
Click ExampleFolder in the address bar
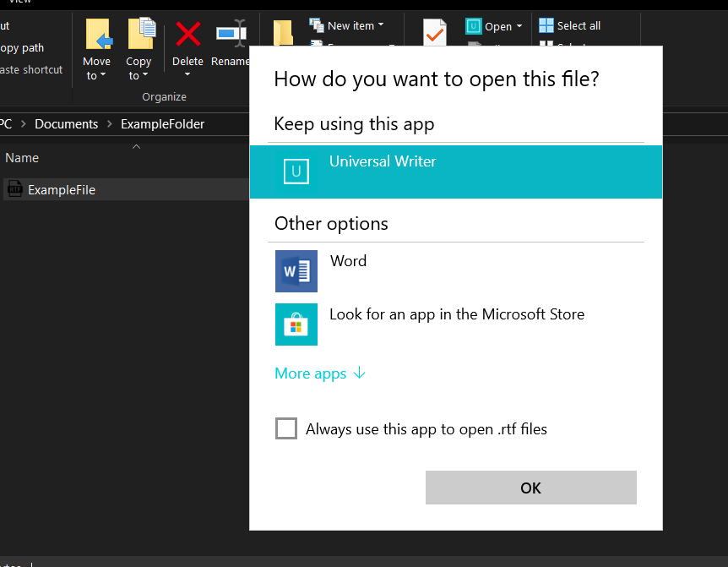pyautogui.click(x=162, y=124)
